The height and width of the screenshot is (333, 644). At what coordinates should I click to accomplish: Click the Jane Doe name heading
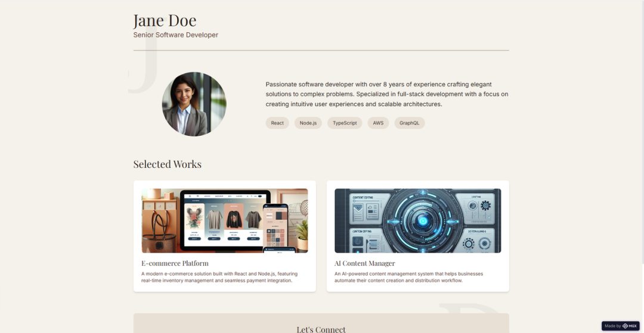[165, 20]
